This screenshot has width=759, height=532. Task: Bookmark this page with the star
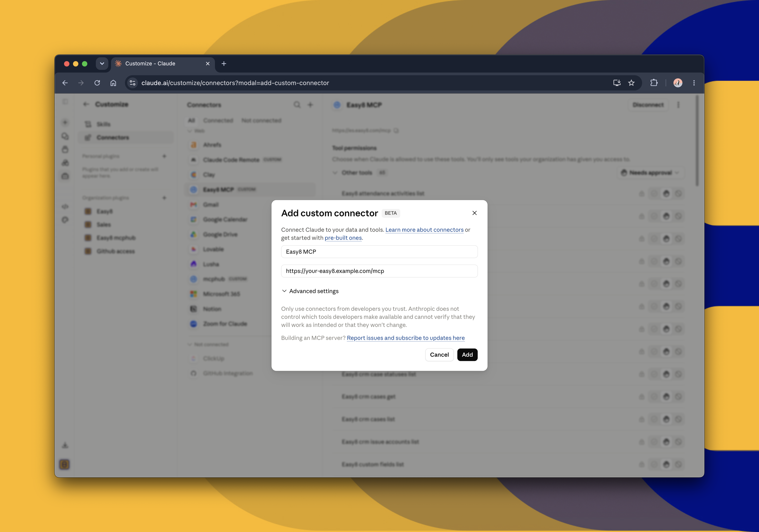click(x=631, y=83)
